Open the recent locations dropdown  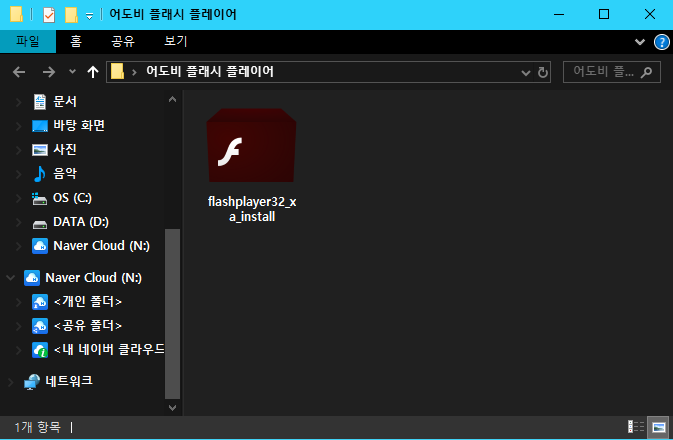tap(72, 72)
